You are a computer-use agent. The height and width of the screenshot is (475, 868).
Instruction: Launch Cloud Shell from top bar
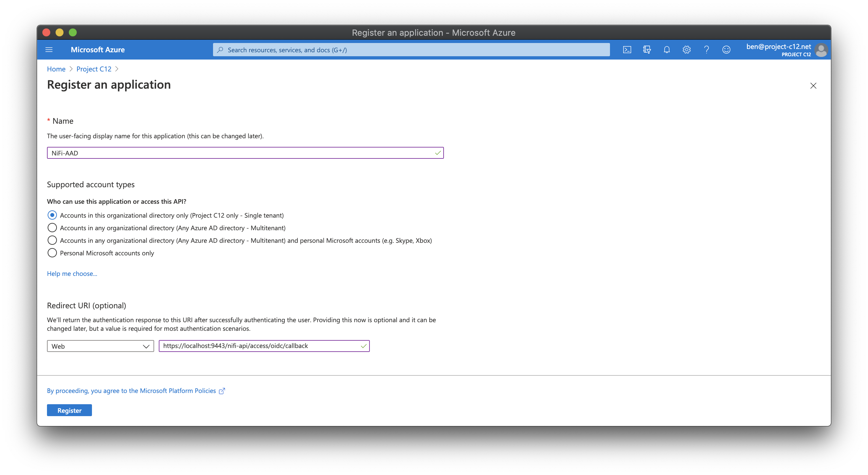(627, 50)
